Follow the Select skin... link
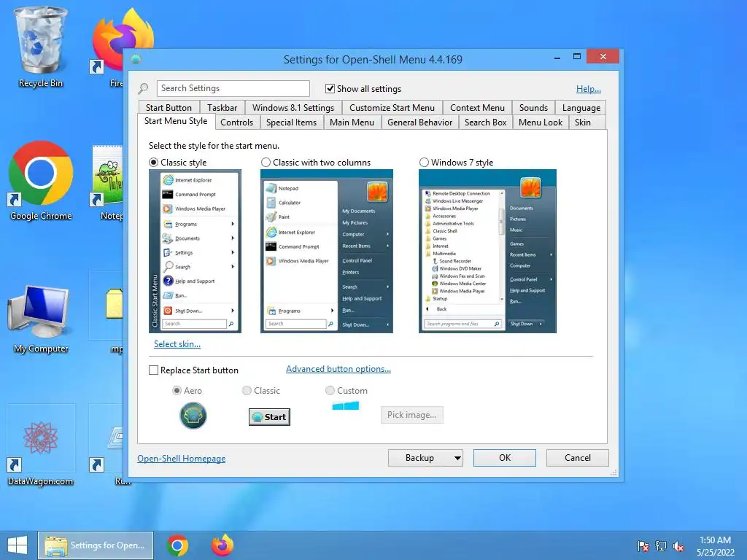The width and height of the screenshot is (747, 560). (177, 344)
